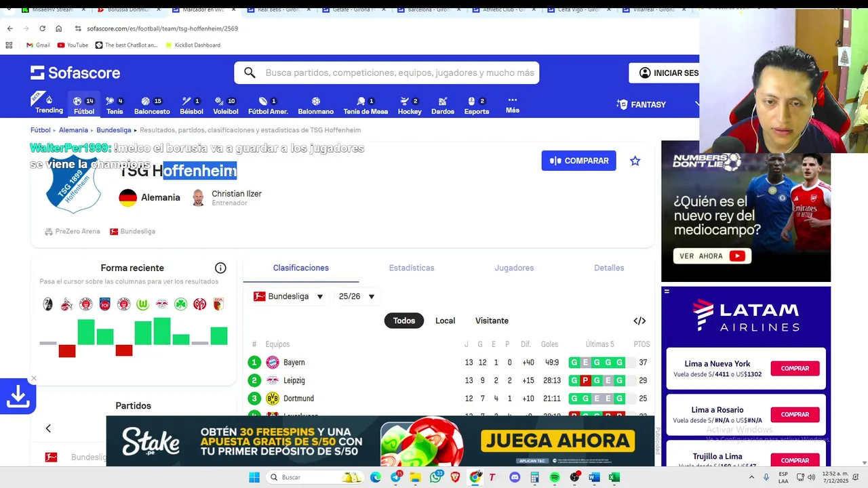
Task: Open the browser home page button
Action: coord(58,28)
